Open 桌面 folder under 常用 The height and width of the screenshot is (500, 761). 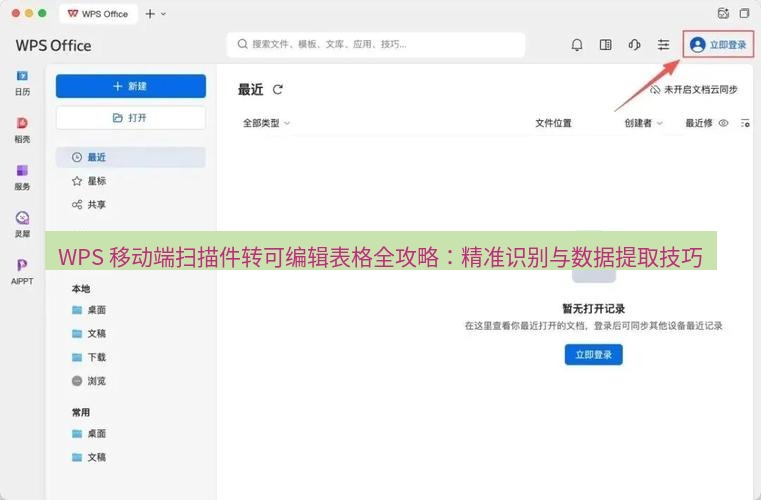(89, 433)
